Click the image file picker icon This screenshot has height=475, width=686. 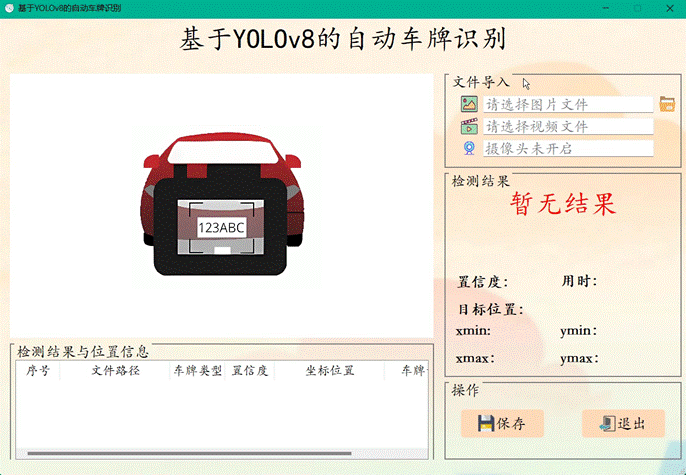click(469, 104)
